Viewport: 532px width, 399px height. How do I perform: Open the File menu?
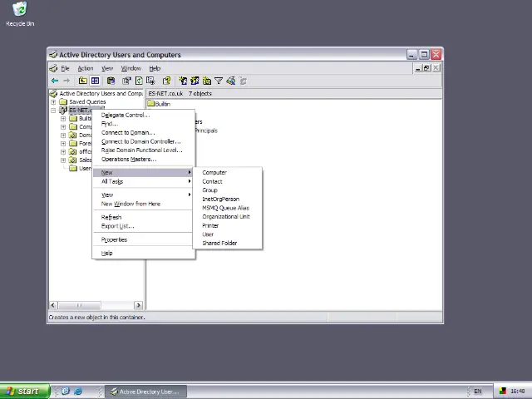[x=65, y=68]
